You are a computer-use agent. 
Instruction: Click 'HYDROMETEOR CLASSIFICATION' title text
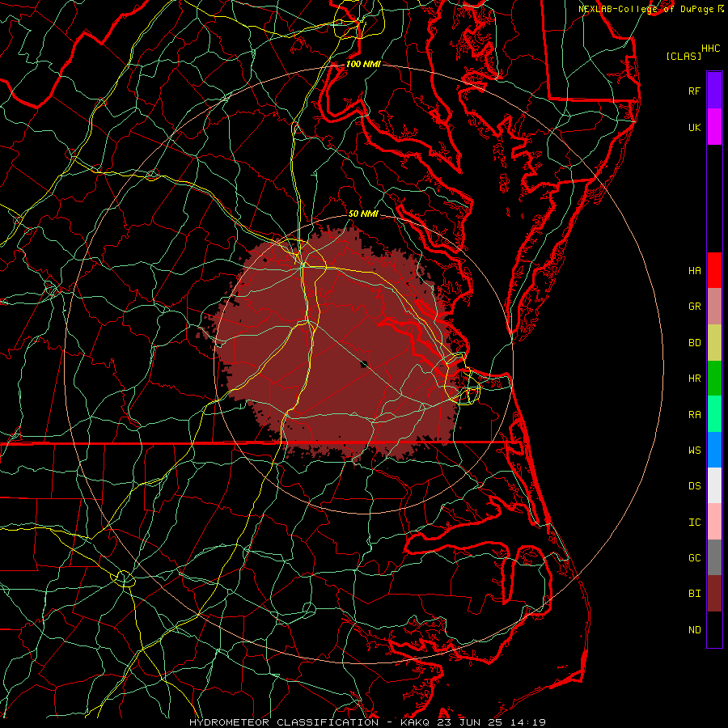click(x=284, y=722)
